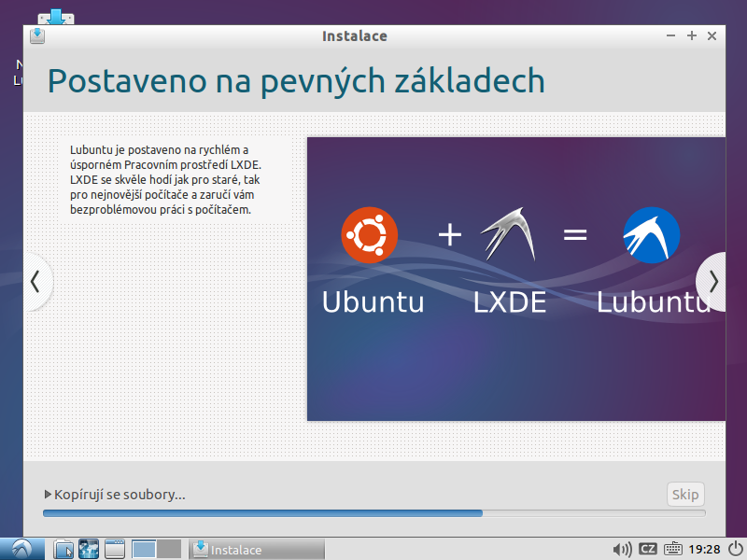
Task: Click the 'LXDE' label in slideshow
Action: 509,301
